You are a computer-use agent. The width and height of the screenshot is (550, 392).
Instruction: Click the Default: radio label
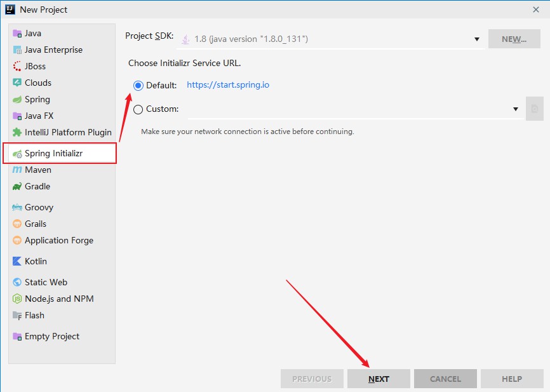(161, 85)
